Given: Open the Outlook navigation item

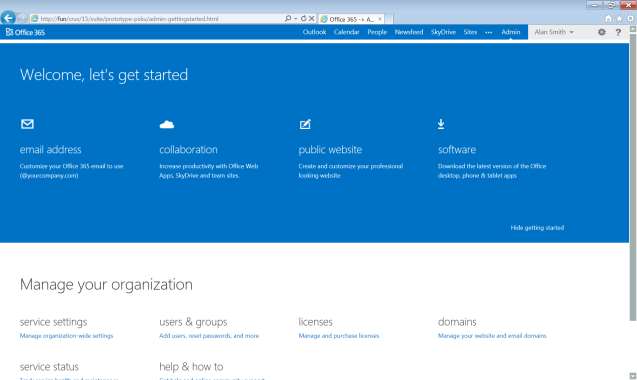Looking at the screenshot, I should pos(314,32).
